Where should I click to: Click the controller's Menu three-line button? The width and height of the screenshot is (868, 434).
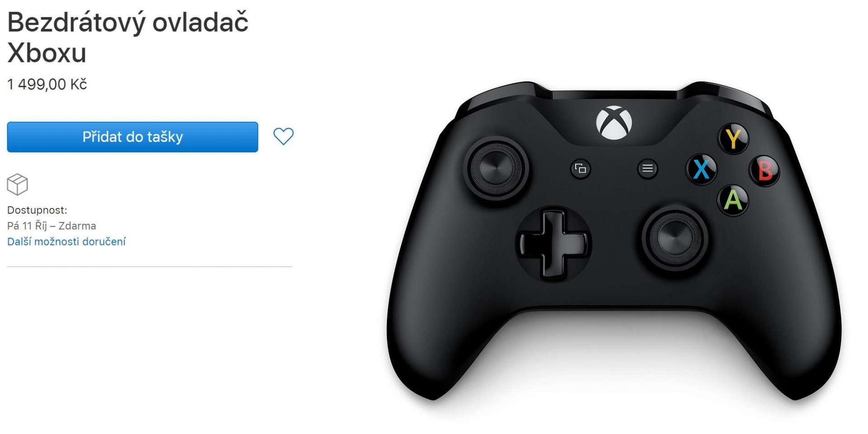[647, 169]
